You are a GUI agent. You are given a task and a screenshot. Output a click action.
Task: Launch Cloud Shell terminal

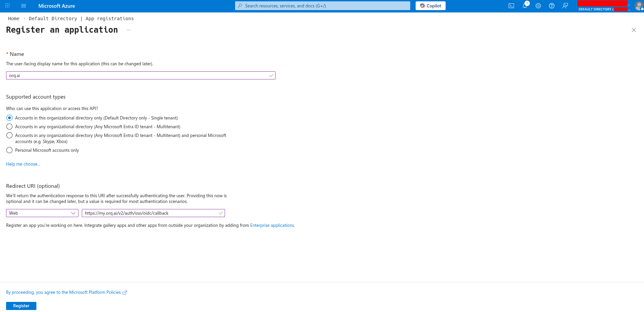point(511,6)
